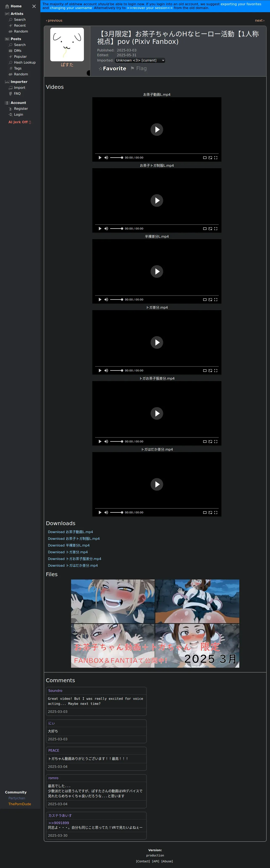Enter fullscreen on the トガ差分.mp4 player
The width and height of the screenshot is (270, 868).
(x=216, y=371)
